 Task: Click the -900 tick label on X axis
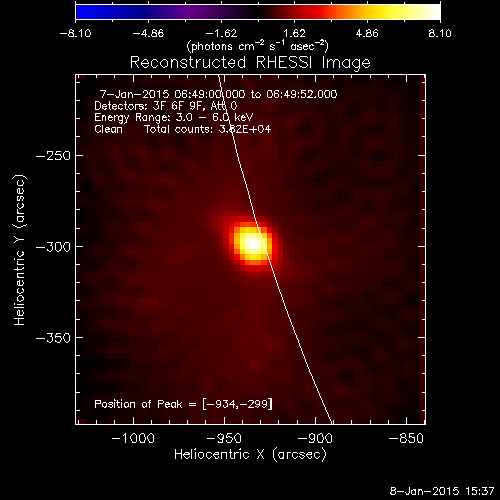coord(315,438)
